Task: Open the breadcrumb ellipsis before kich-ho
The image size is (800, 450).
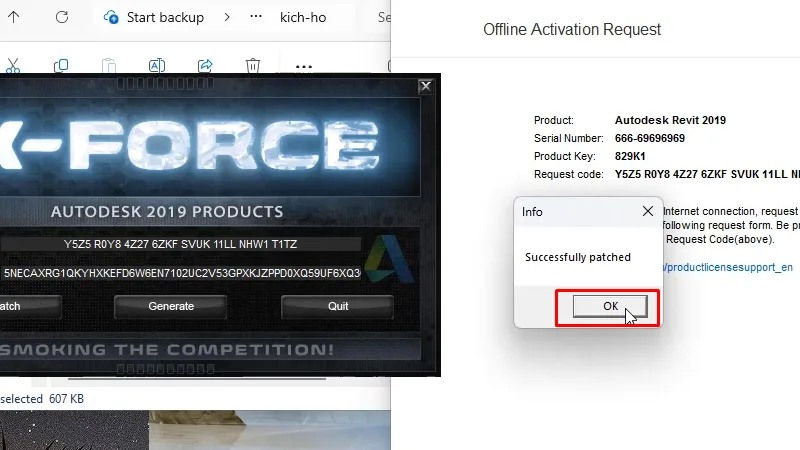Action: click(256, 17)
